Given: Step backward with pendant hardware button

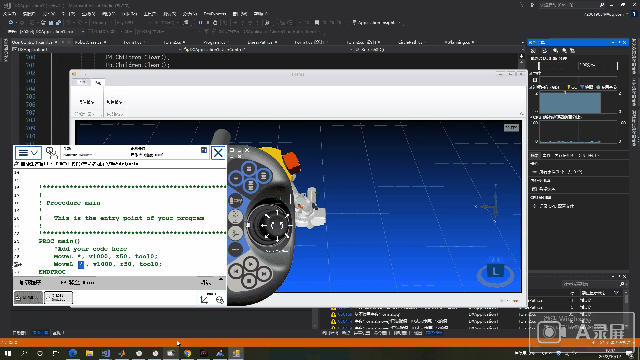Looking at the screenshot, I should 236,271.
